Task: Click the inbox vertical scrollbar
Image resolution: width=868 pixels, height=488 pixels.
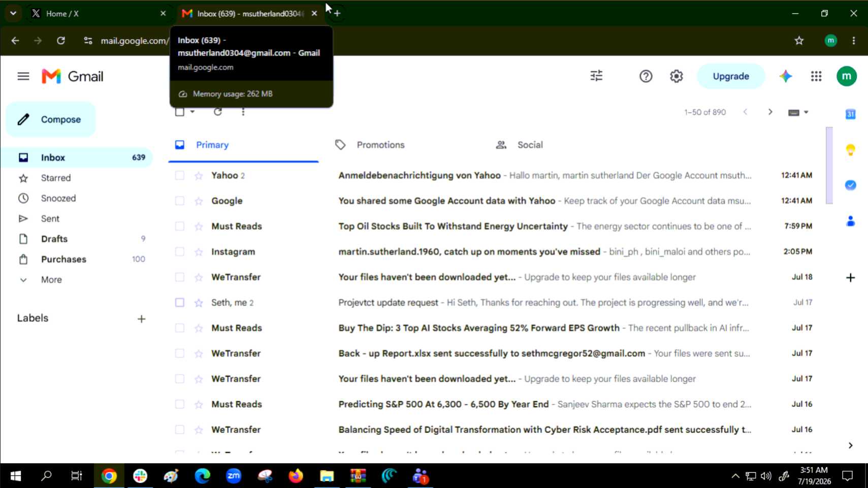Action: (x=829, y=165)
